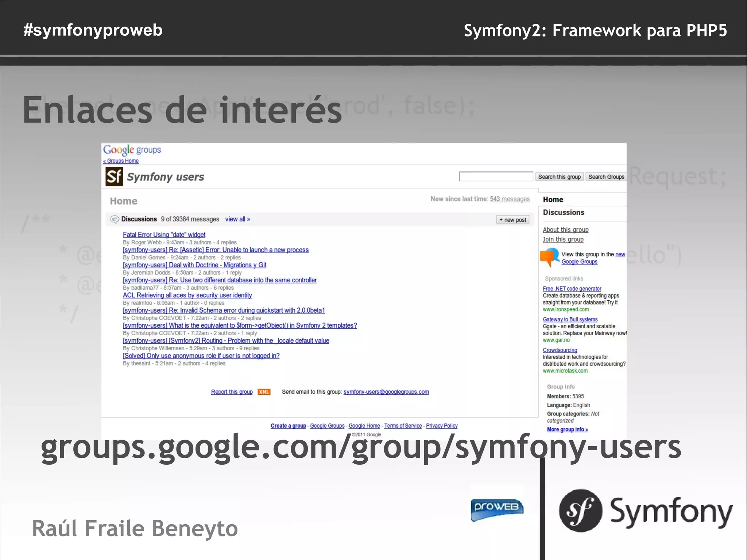Click the Language: English text
The width and height of the screenshot is (747, 560).
click(x=568, y=405)
